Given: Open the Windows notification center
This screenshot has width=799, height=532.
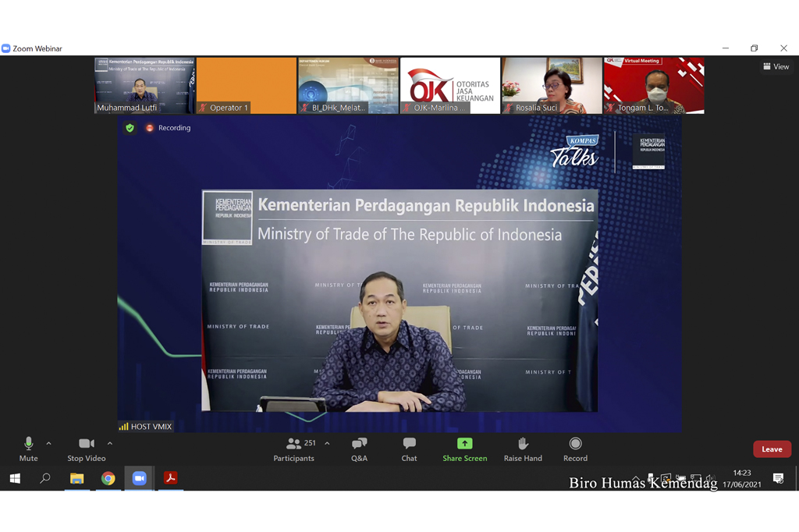Looking at the screenshot, I should click(778, 478).
